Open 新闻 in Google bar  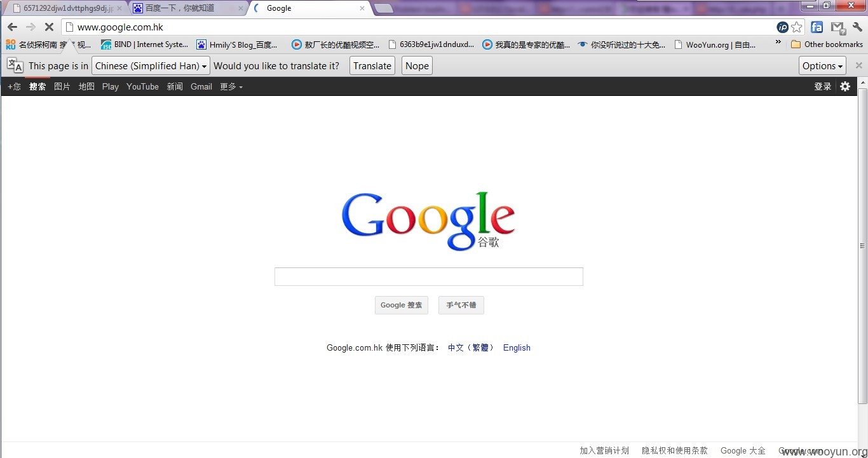pos(175,86)
